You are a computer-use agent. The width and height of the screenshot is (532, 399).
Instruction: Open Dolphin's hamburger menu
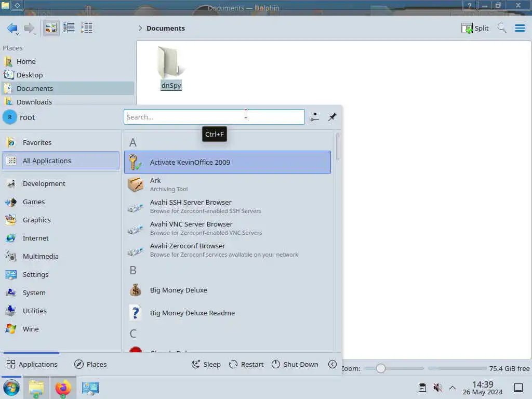[520, 28]
